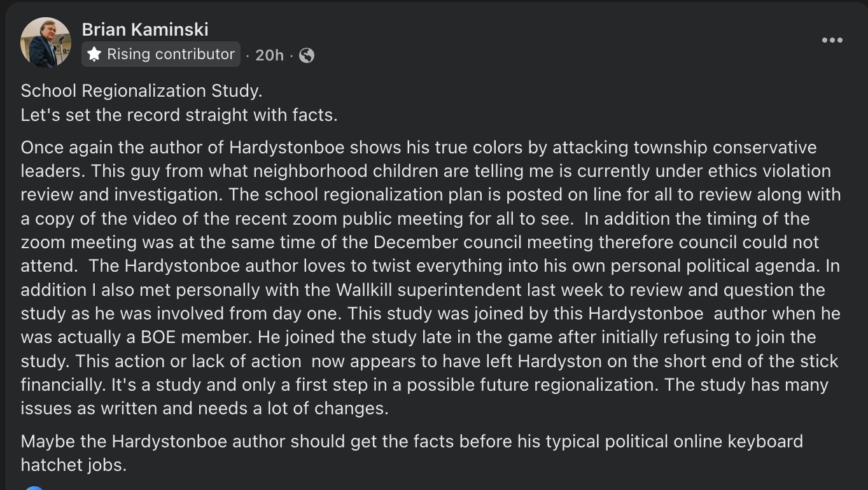Click the star icon in Rising contributor badge
The width and height of the screenshot is (868, 490).
(94, 55)
